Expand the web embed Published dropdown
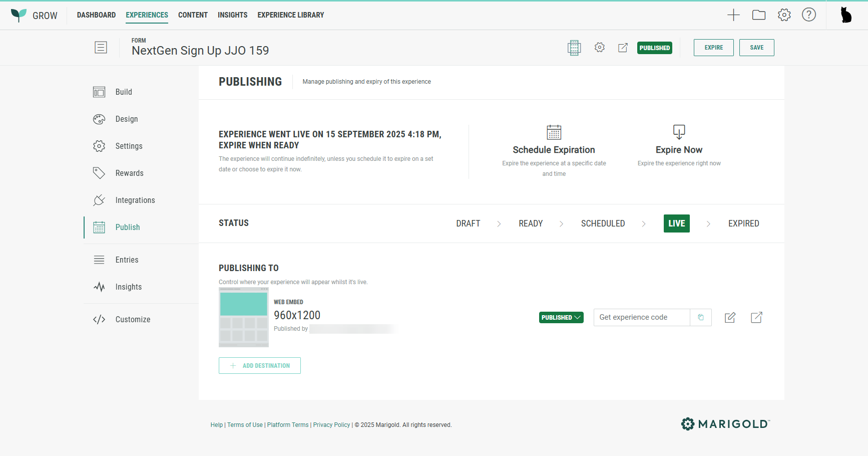This screenshot has height=456, width=868. 561,317
